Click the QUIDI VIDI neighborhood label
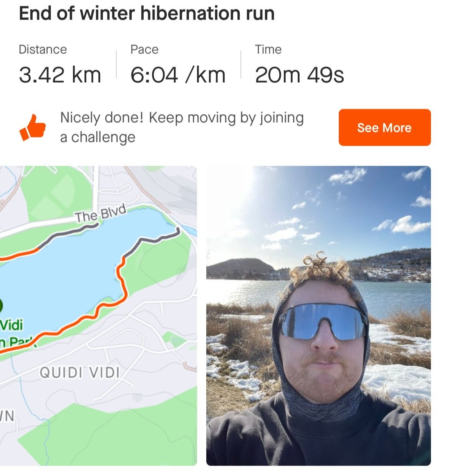 click(80, 373)
